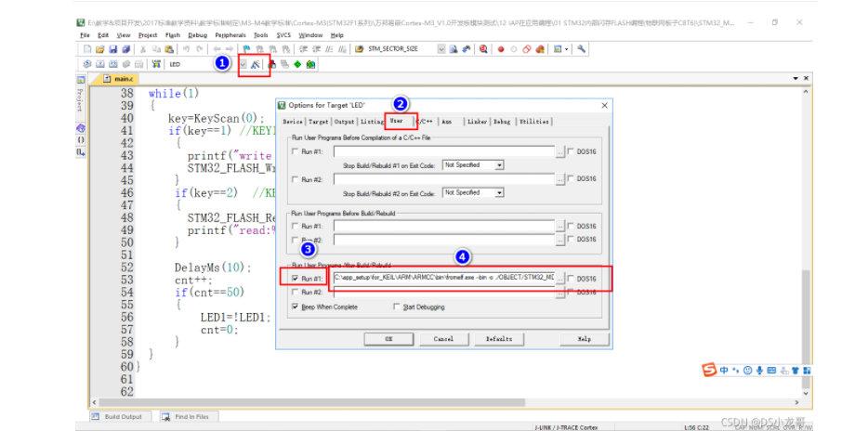
Task: Click the Open file folder icon
Action: (x=99, y=48)
